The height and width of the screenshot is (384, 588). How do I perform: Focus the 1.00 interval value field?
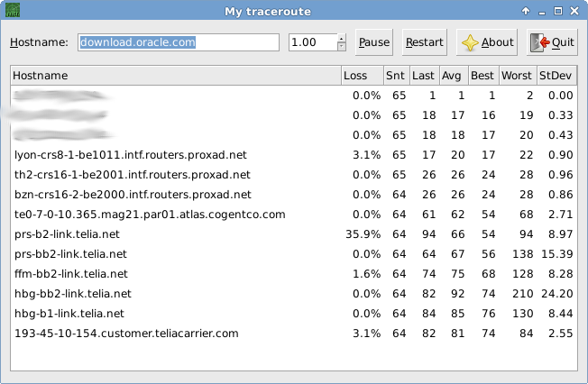(x=312, y=42)
